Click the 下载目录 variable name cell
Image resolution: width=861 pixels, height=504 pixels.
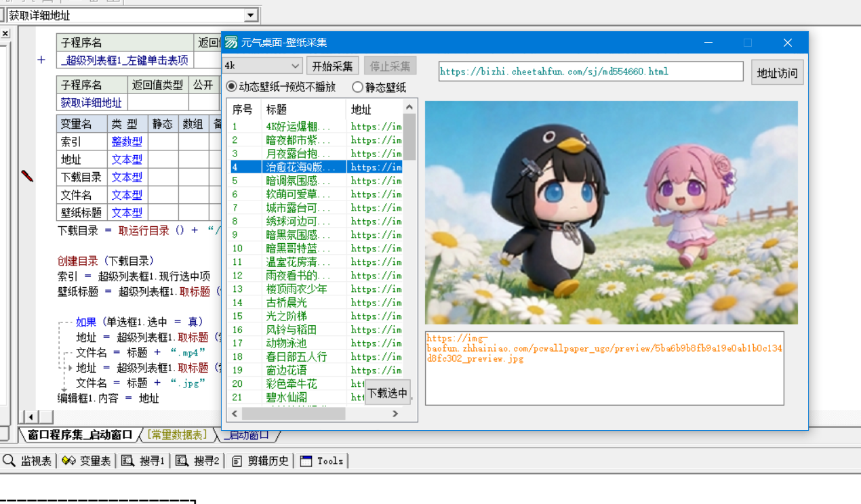(x=81, y=177)
